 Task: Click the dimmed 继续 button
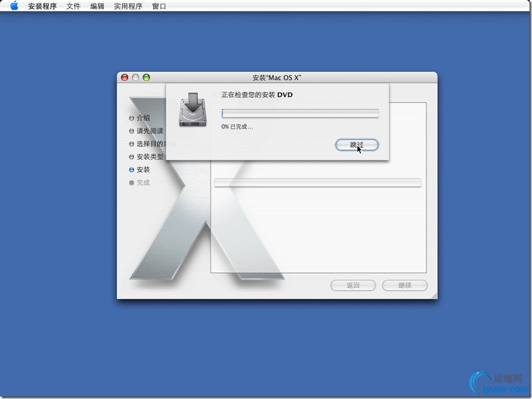pos(405,286)
